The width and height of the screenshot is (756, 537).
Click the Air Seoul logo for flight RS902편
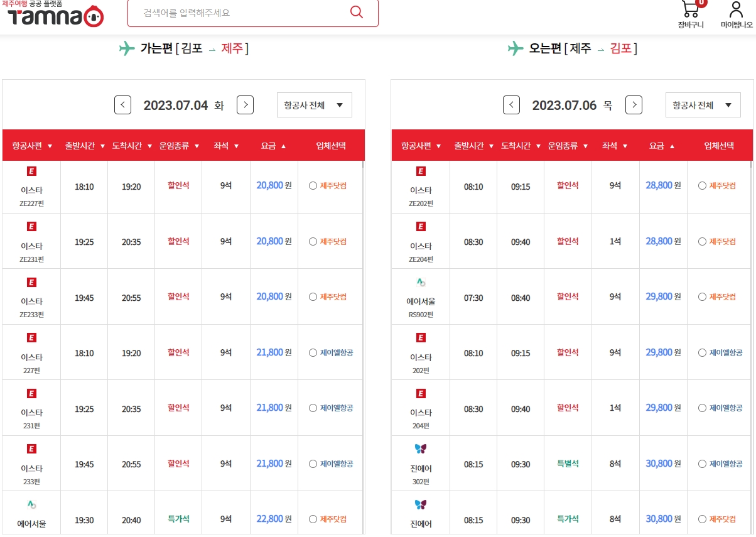[421, 282]
